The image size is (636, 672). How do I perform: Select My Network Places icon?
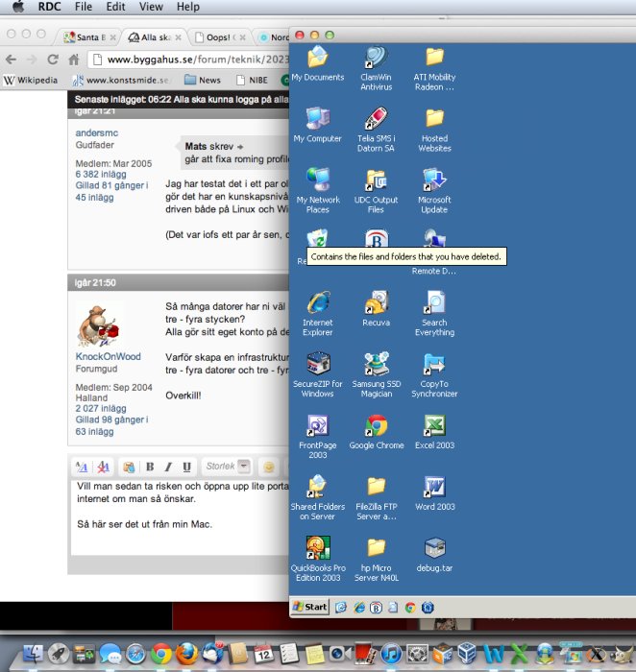(318, 191)
